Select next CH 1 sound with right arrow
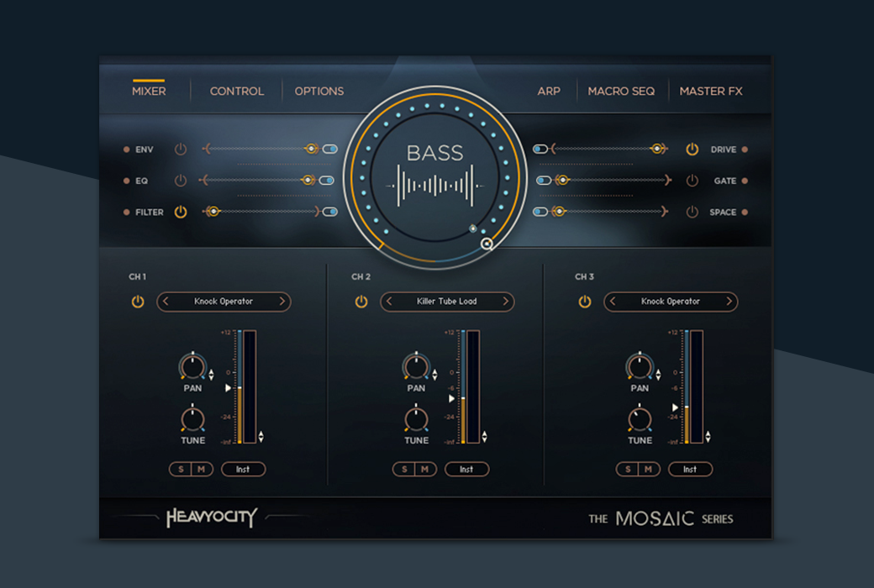Image resolution: width=874 pixels, height=588 pixels. (282, 302)
